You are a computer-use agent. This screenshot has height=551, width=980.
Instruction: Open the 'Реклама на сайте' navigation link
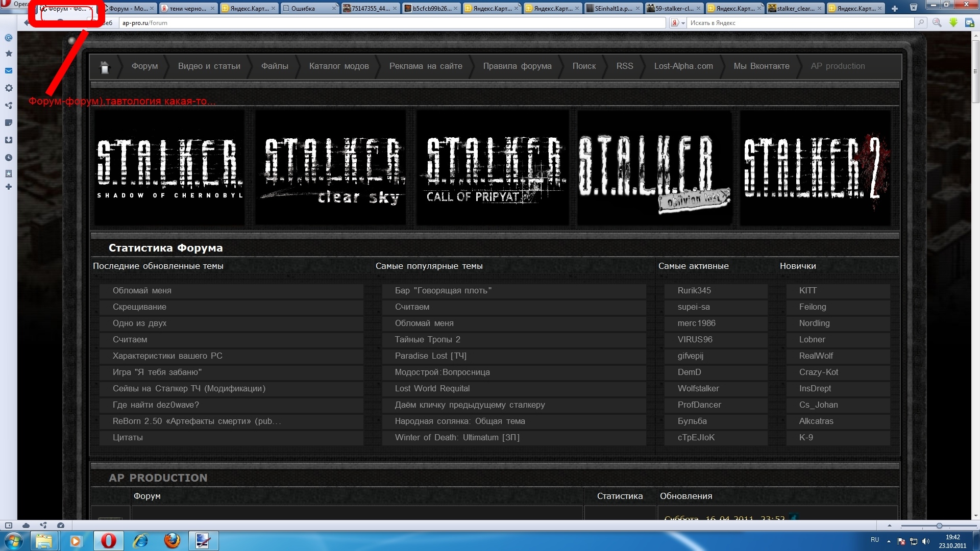[x=426, y=66]
